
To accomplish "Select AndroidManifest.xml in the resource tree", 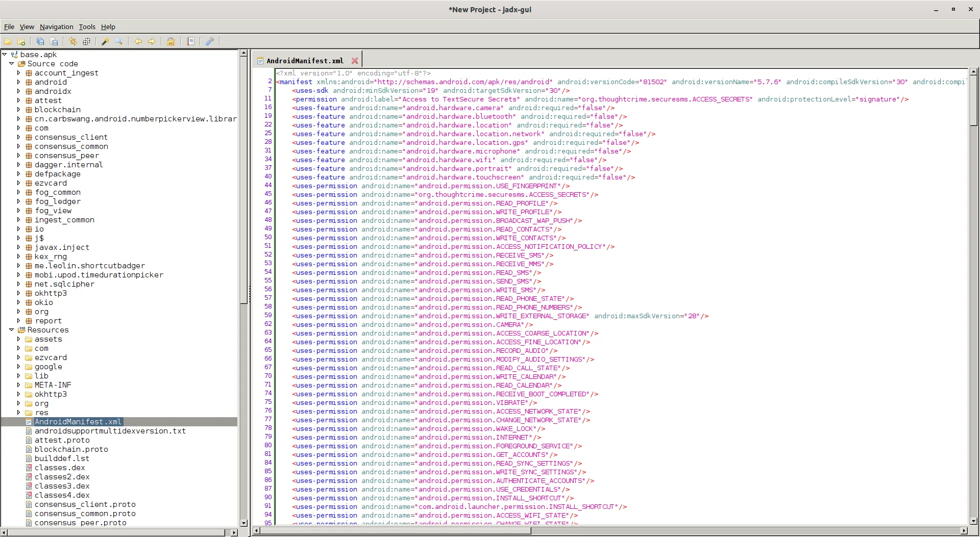I will (78, 422).
